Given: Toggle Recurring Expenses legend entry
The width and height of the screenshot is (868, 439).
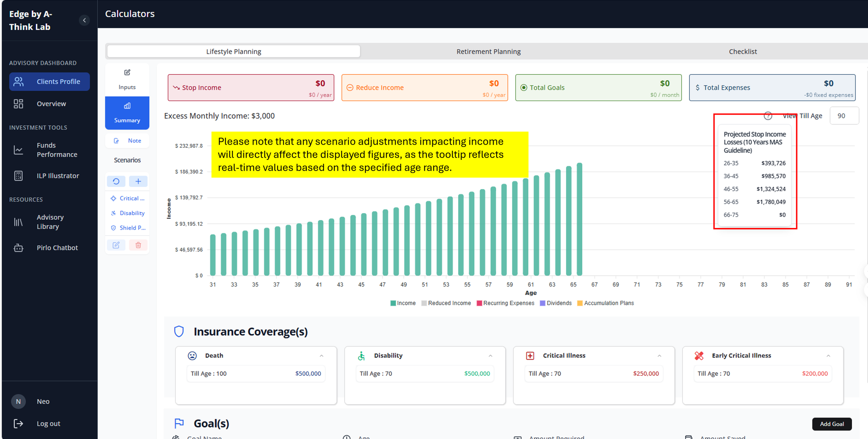Looking at the screenshot, I should coord(506,303).
